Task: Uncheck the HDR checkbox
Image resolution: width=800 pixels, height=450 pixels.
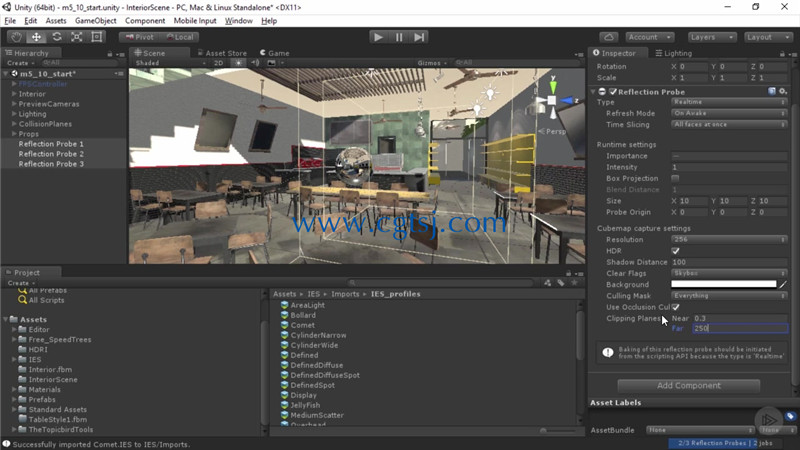Action: pyautogui.click(x=676, y=251)
